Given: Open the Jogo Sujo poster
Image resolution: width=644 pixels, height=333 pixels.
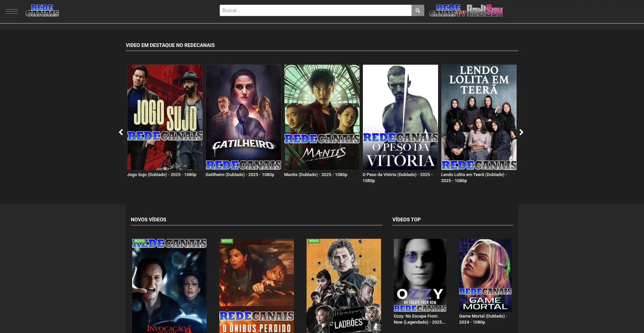Looking at the screenshot, I should [165, 117].
